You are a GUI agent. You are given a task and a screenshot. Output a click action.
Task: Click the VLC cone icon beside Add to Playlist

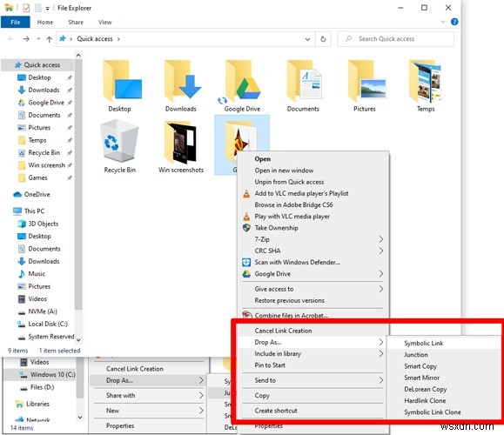246,193
